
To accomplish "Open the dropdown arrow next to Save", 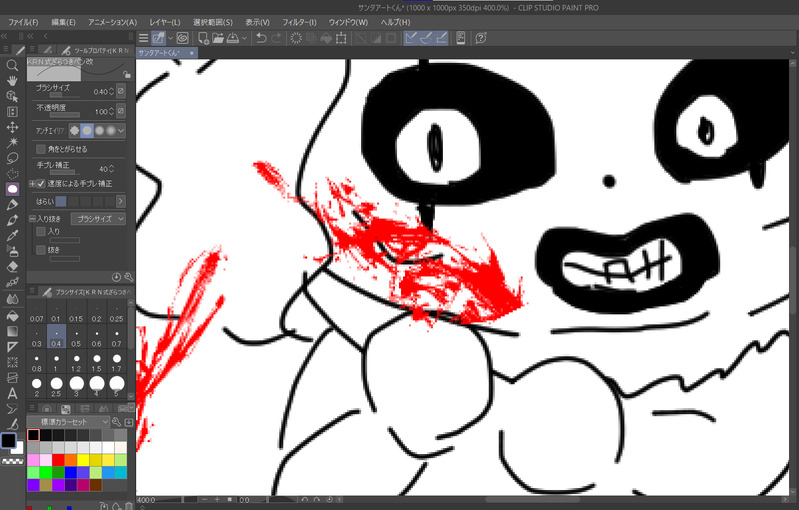I will [245, 38].
